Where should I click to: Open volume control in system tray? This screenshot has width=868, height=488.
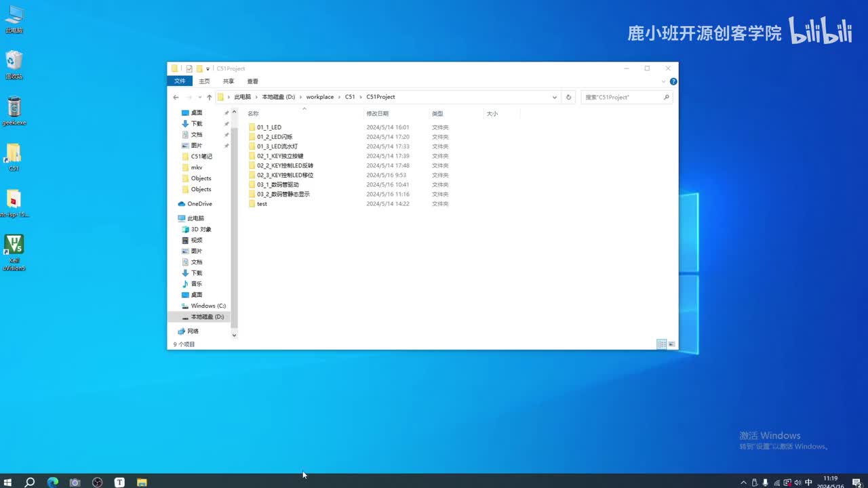[797, 483]
